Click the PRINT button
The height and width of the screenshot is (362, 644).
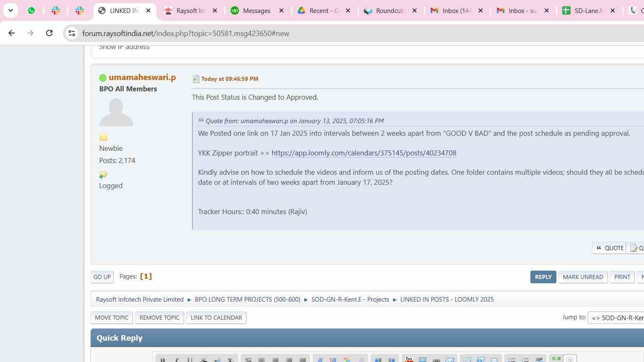click(x=622, y=277)
